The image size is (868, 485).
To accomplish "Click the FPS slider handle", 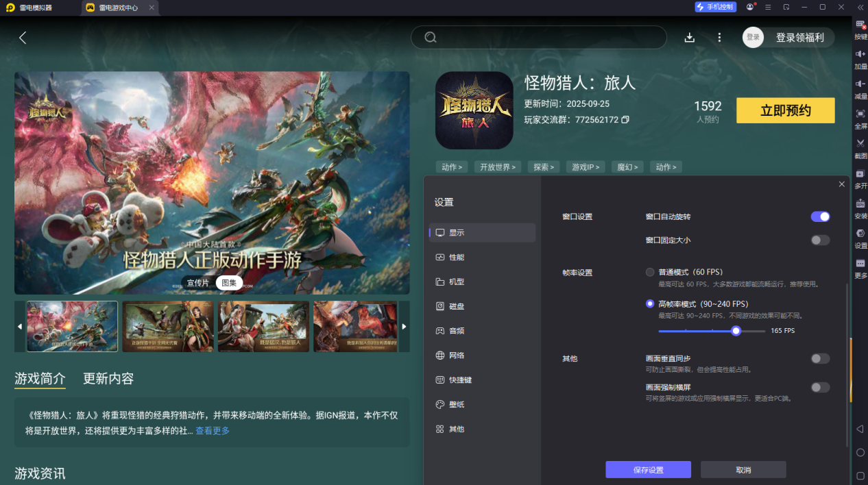I will [x=736, y=331].
